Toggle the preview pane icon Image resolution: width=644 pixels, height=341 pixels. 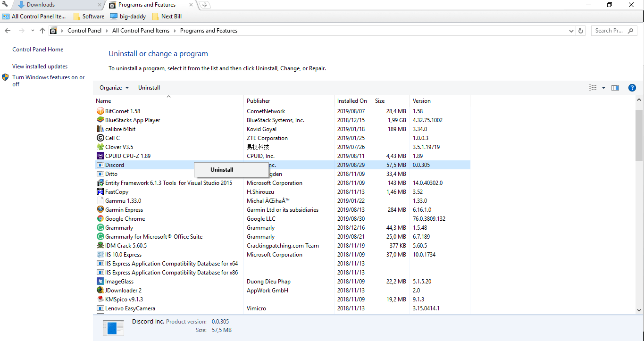(x=615, y=88)
